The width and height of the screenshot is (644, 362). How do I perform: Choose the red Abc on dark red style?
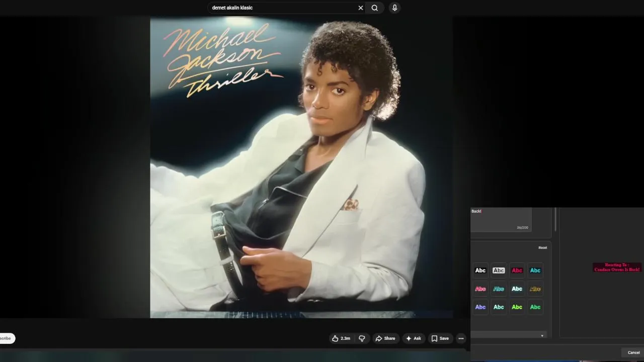coord(517,270)
